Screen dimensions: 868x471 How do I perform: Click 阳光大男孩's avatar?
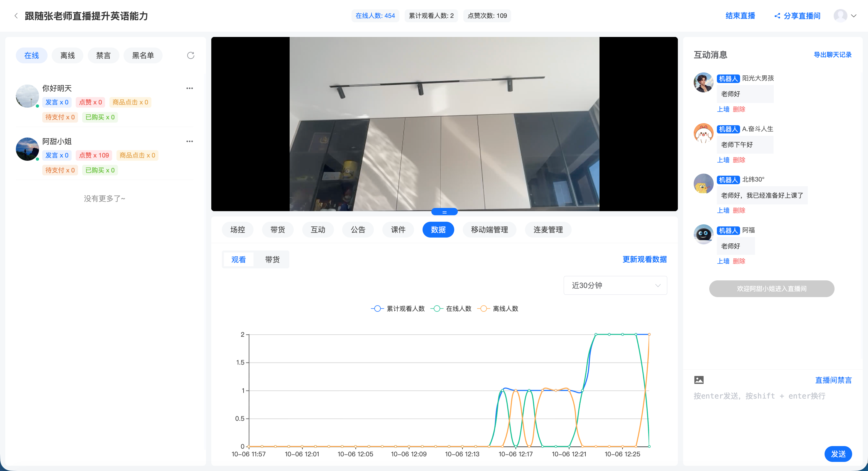pos(703,82)
